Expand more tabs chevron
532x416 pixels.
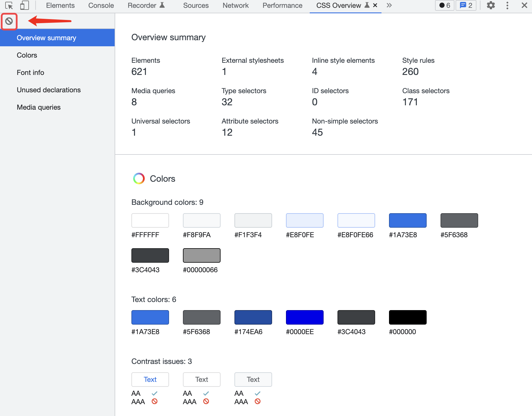389,5
